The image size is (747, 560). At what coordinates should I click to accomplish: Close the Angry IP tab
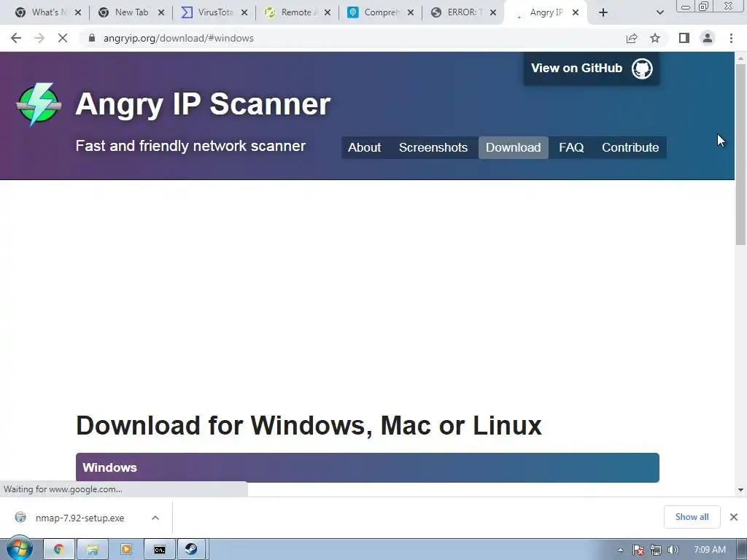tap(576, 12)
